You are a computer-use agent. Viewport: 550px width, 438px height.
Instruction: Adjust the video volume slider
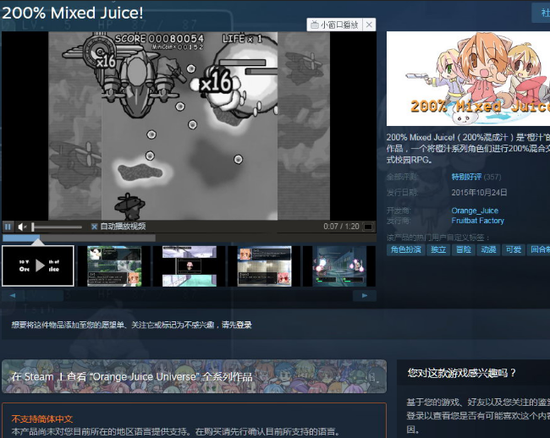click(57, 227)
